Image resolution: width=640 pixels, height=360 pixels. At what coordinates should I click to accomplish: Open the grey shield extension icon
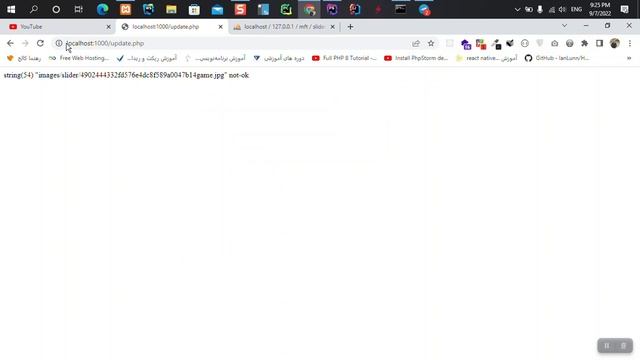540,43
